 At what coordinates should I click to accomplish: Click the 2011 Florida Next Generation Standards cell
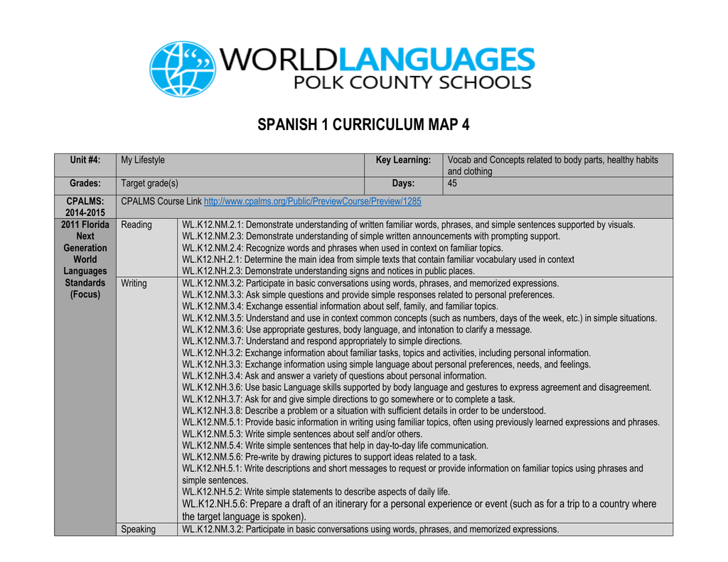(x=85, y=259)
